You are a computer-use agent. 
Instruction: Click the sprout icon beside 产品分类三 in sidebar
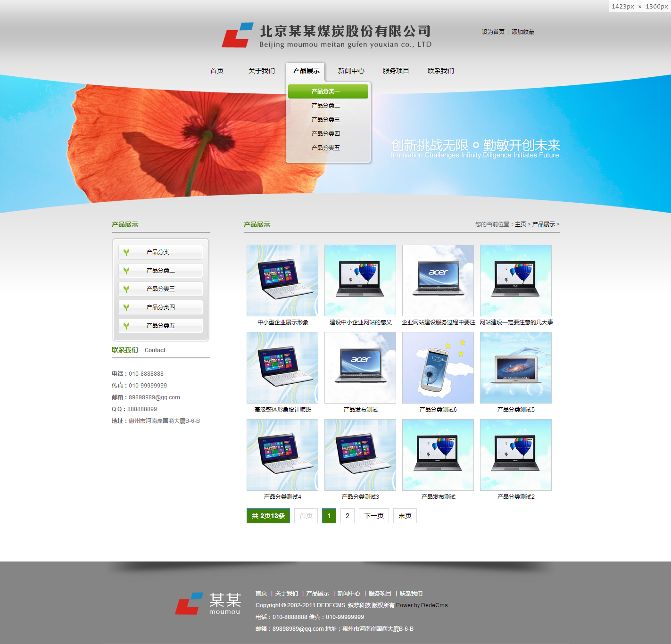(126, 289)
